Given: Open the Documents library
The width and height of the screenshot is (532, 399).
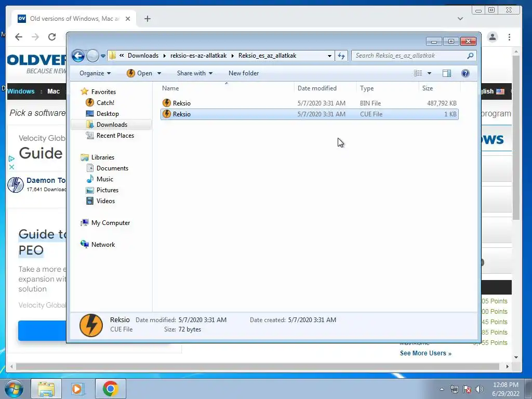Looking at the screenshot, I should (x=112, y=168).
